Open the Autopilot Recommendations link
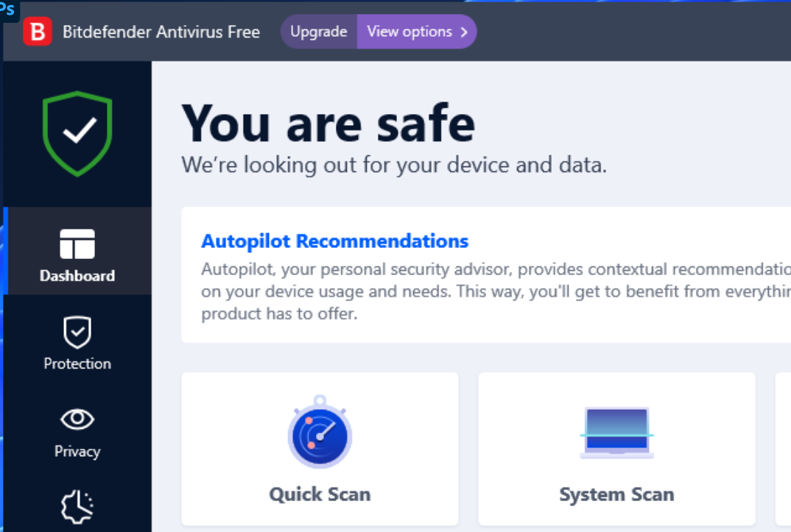Screen dimensions: 791x532 335,241
